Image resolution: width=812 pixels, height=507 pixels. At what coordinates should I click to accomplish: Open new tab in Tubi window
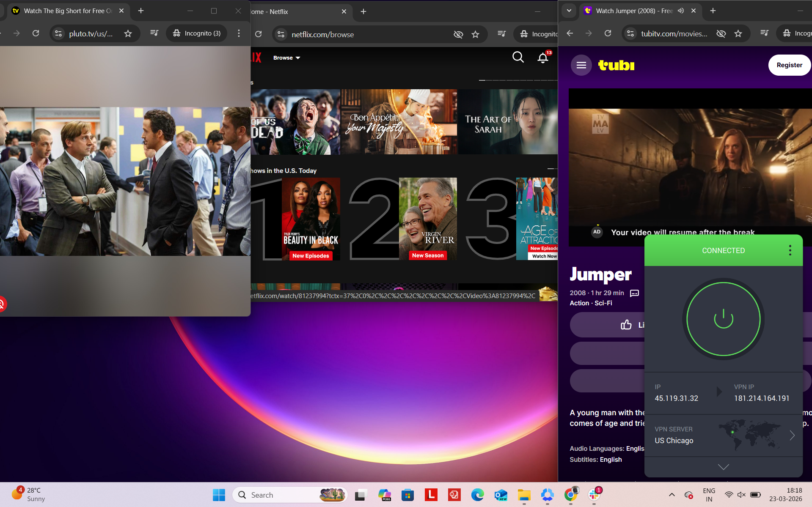tap(713, 11)
